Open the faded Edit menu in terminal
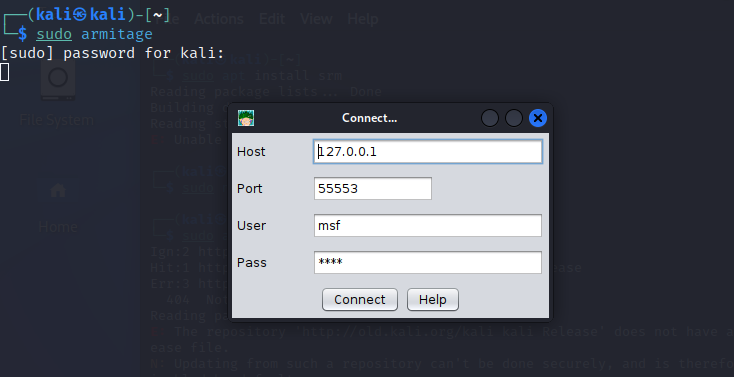The width and height of the screenshot is (734, 377). pos(272,19)
